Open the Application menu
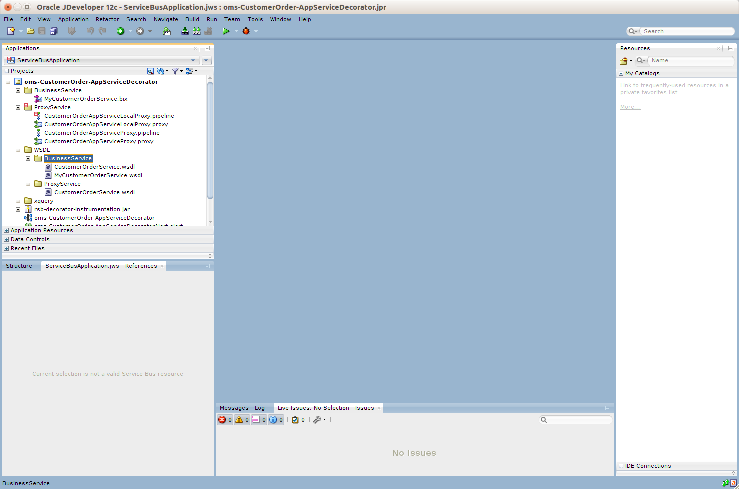Screen dimensions: 739x489 pyautogui.click(x=73, y=19)
